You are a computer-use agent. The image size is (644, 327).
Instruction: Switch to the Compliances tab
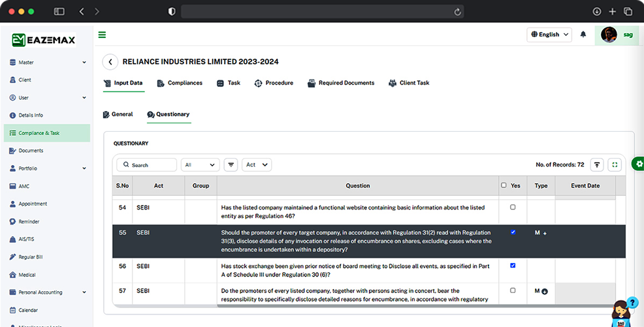[x=180, y=84]
